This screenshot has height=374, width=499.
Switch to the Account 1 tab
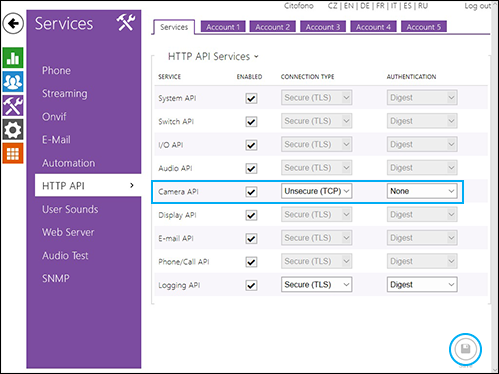[x=223, y=27]
